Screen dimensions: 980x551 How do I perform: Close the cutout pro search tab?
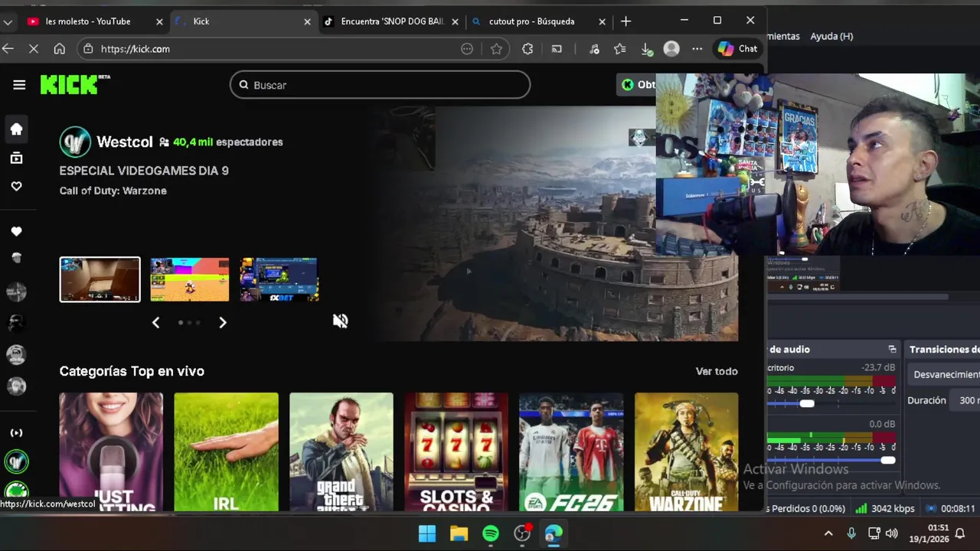click(602, 21)
